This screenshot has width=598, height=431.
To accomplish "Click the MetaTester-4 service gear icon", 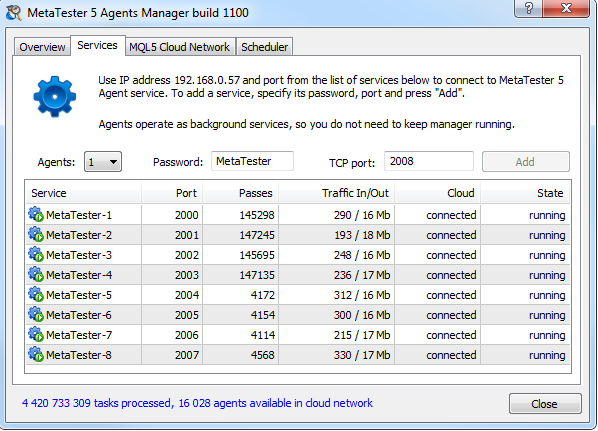I will pos(36,274).
